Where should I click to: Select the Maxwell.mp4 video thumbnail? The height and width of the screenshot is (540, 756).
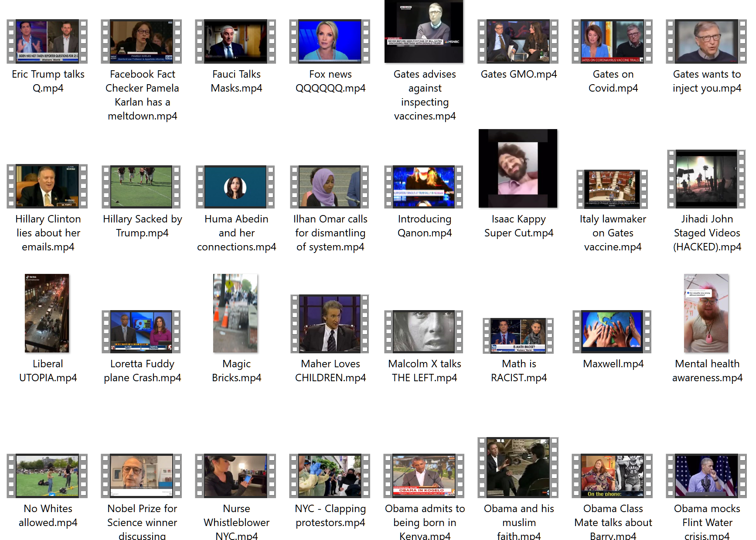[x=613, y=332]
